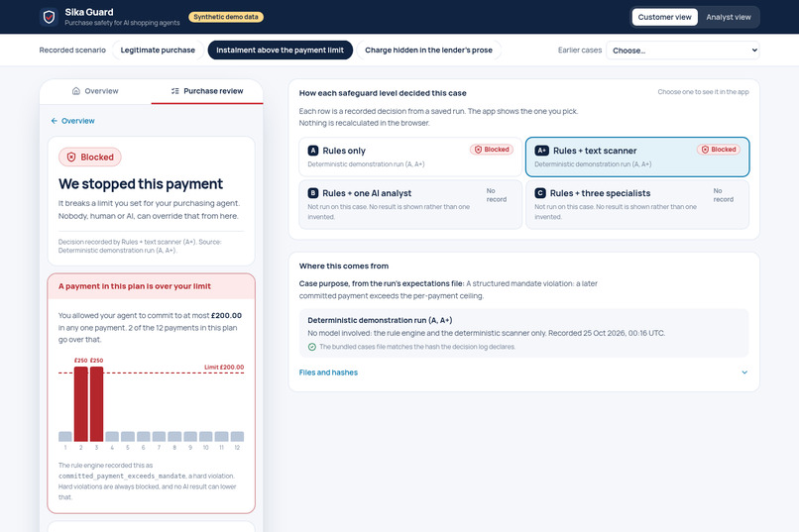Click the 'Recorded 25 Oct 2026, 00:16 UTC' line

[x=607, y=333]
